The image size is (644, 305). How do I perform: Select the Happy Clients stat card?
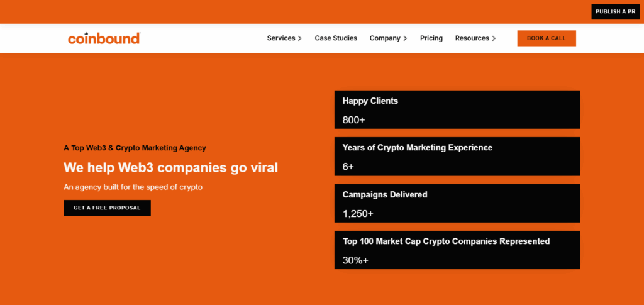[x=457, y=109]
